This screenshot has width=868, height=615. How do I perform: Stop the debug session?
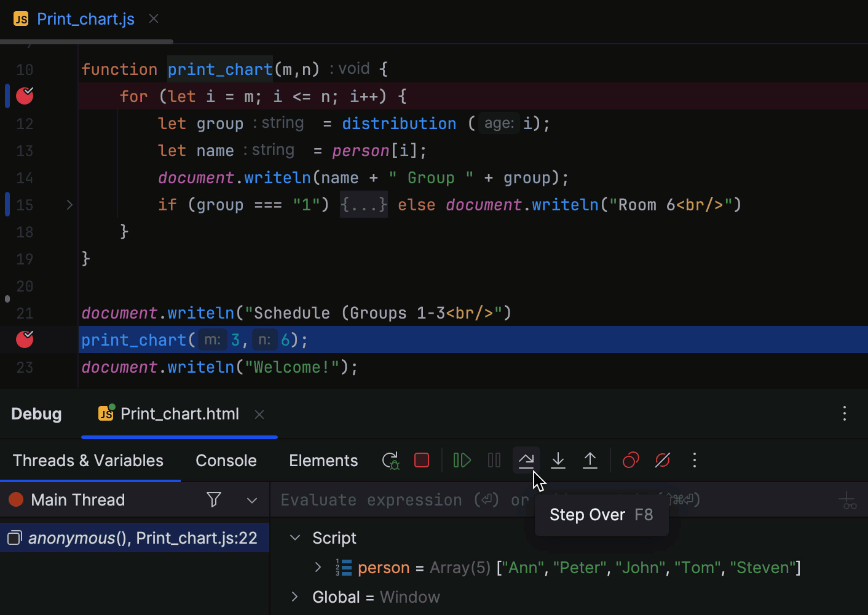click(422, 461)
